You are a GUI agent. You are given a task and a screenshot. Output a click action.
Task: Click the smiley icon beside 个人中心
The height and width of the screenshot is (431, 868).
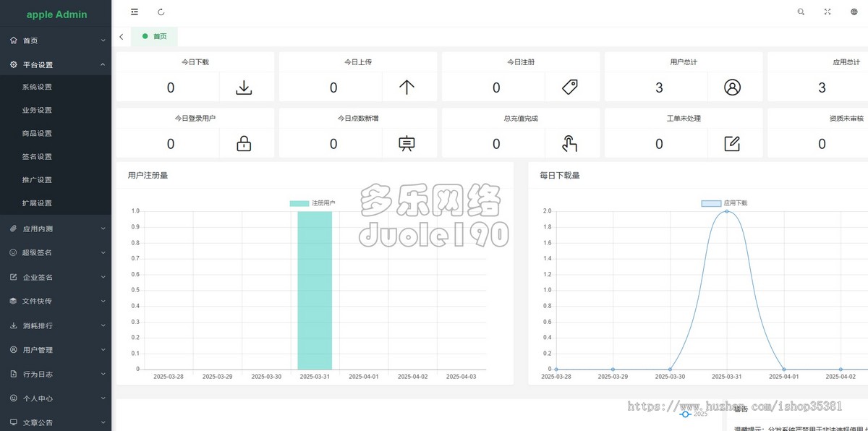click(x=14, y=398)
